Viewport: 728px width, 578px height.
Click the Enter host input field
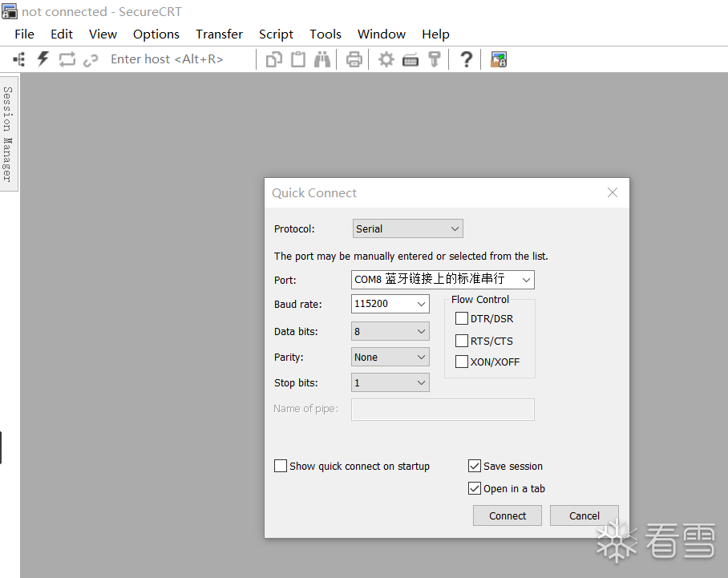(x=181, y=59)
